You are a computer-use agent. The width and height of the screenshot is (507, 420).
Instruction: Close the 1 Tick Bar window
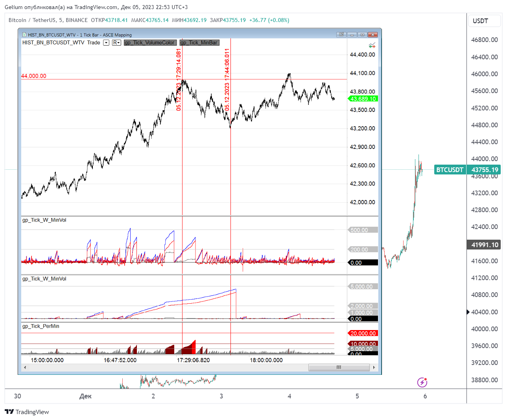point(373,35)
